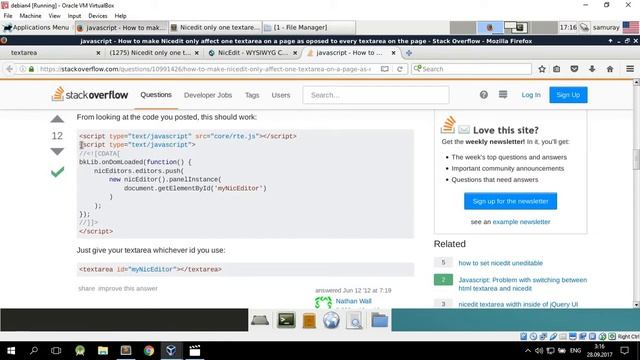640x360 pixels.
Task: Click Log In link
Action: (531, 95)
